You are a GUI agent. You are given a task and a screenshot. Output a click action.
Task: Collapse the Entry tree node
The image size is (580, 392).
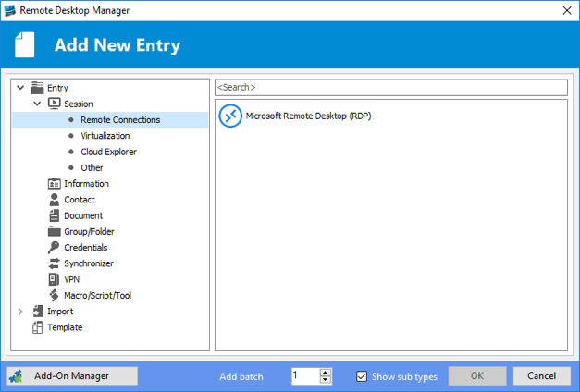tap(20, 88)
